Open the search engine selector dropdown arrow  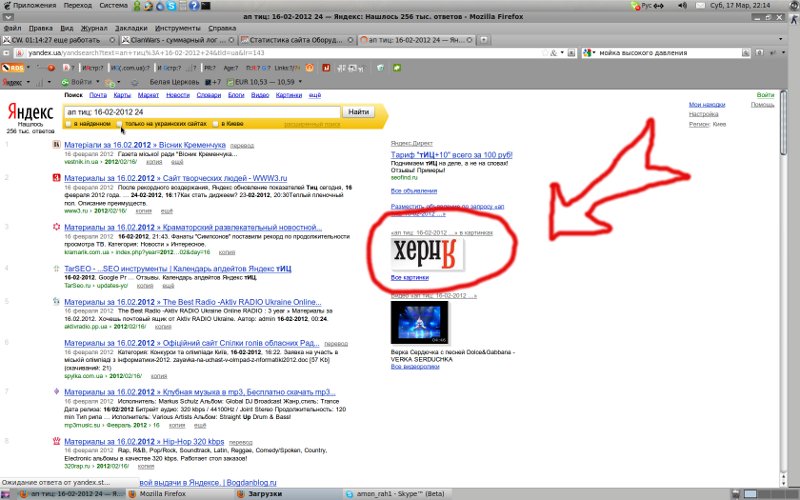click(594, 53)
